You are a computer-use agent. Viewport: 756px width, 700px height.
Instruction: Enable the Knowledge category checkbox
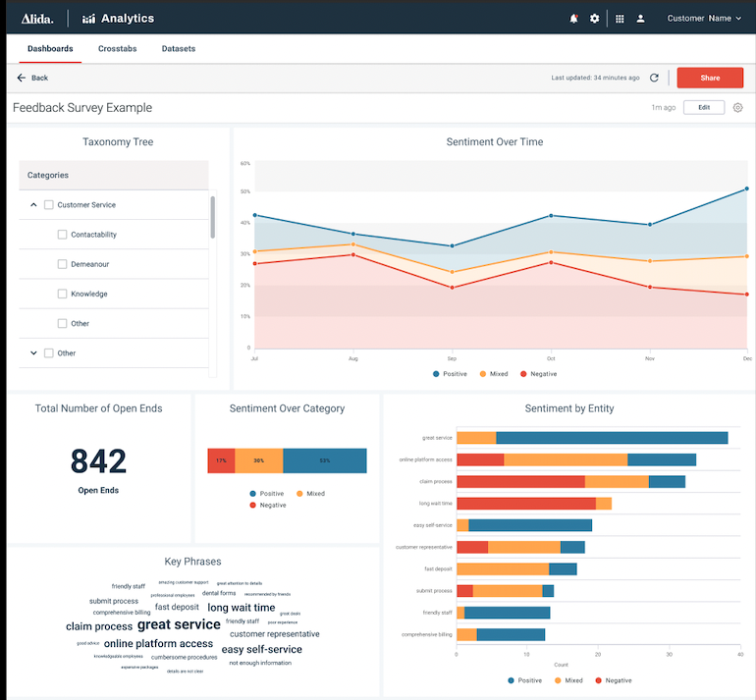(62, 294)
